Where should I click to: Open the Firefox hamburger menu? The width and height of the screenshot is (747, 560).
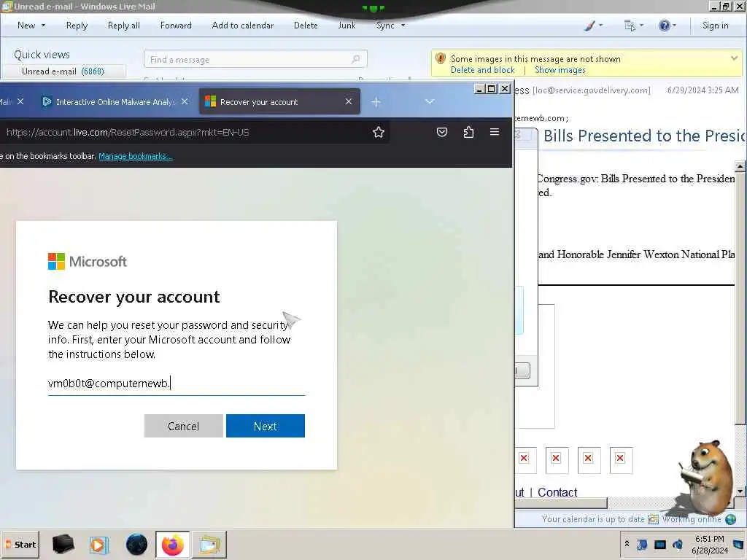tap(495, 132)
